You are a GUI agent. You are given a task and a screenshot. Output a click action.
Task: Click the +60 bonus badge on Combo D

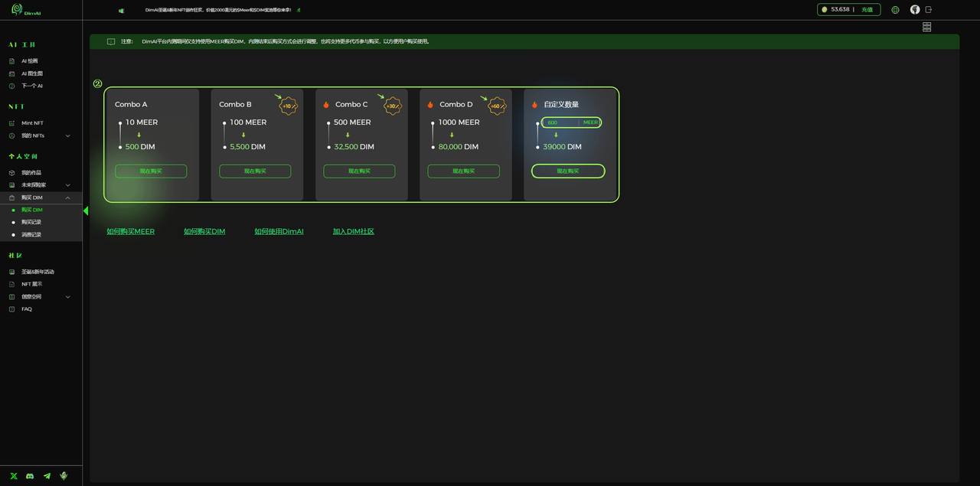coord(496,106)
